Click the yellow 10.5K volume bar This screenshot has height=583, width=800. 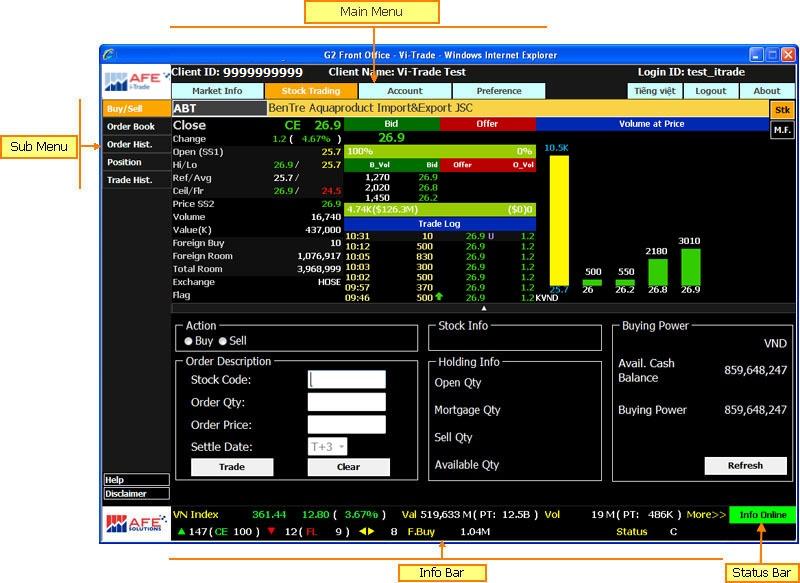click(559, 220)
